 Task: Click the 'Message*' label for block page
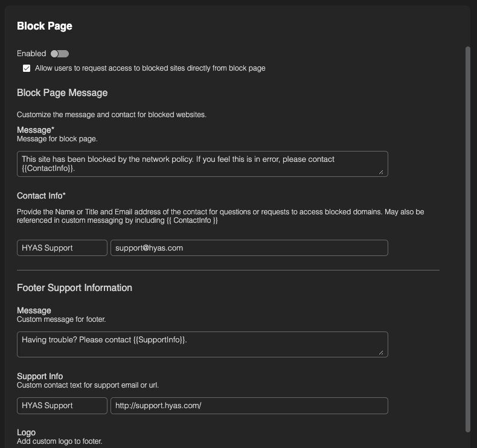(36, 130)
